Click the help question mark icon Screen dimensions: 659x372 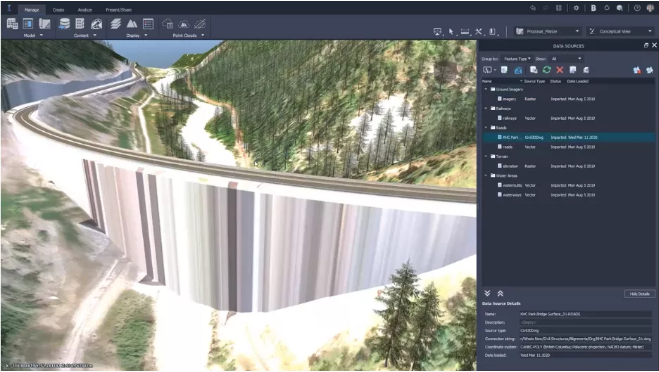[x=637, y=8]
